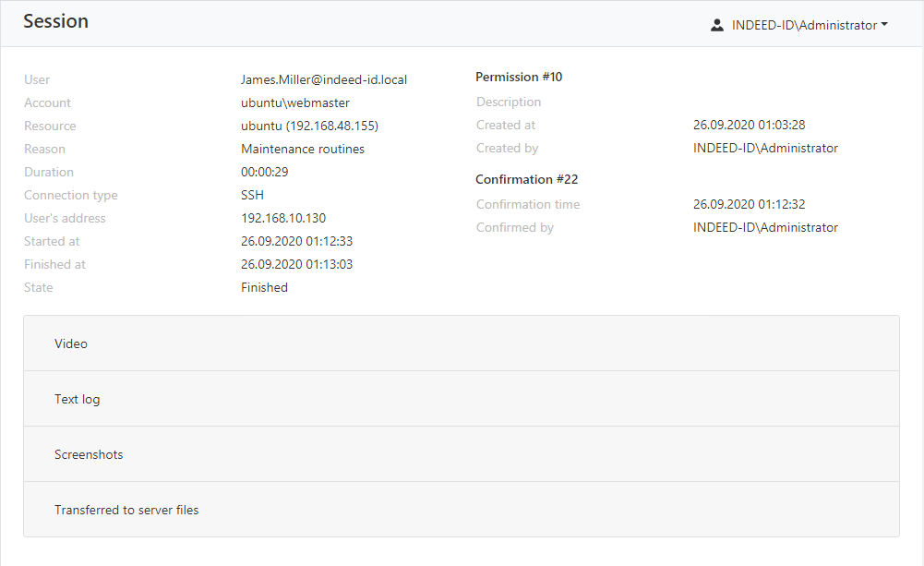924x566 pixels.
Task: Click the 00:00:29 duration value
Action: [267, 172]
